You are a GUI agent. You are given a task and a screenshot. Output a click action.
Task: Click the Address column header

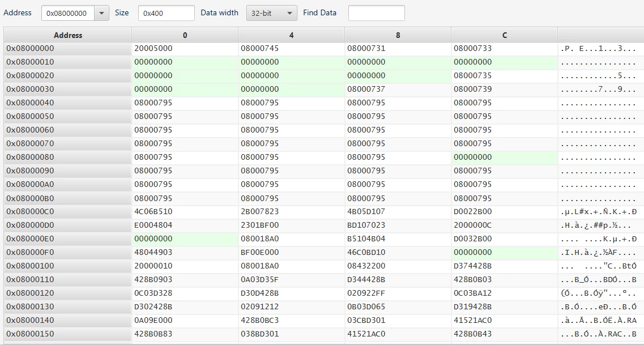point(68,35)
